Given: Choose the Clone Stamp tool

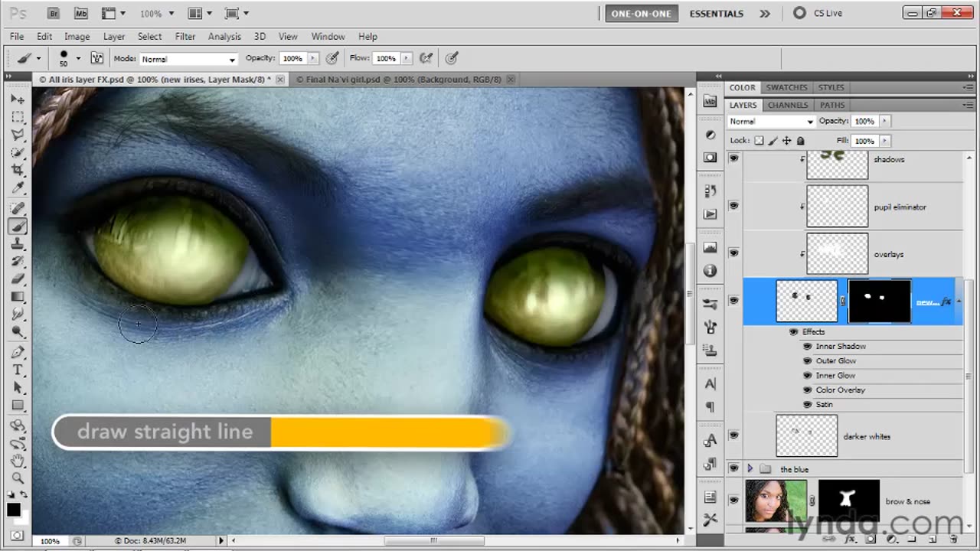Looking at the screenshot, I should click(18, 244).
